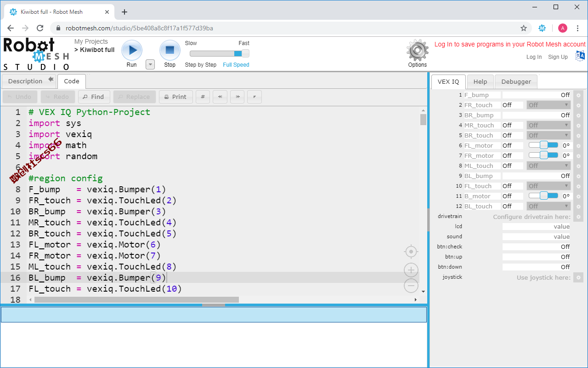Switch to the Code tab

pyautogui.click(x=72, y=81)
